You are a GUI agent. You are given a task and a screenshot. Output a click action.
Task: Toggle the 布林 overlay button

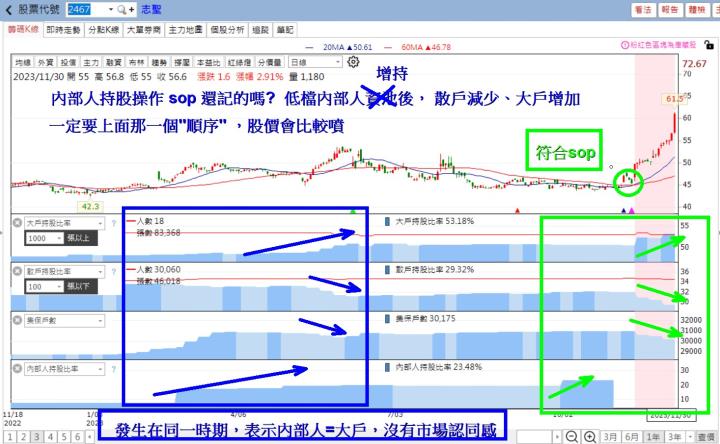[136, 62]
